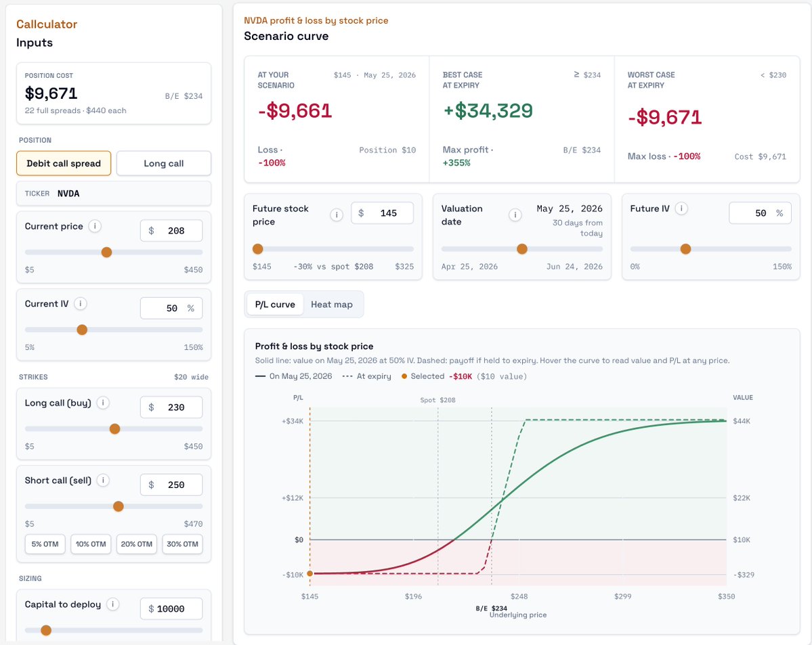Click the 'Cost $9,671' worst case text
The image size is (812, 645).
point(761,157)
